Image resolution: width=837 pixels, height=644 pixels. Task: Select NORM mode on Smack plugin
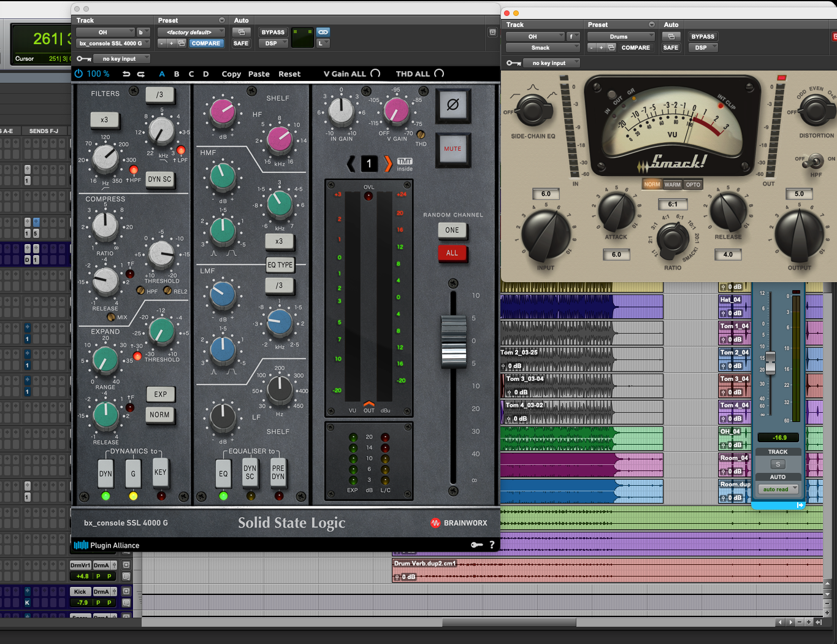[x=652, y=185]
